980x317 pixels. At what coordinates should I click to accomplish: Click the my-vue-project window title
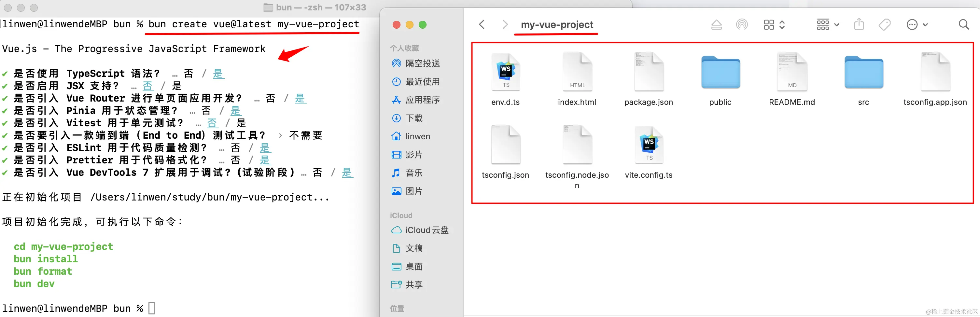(557, 25)
